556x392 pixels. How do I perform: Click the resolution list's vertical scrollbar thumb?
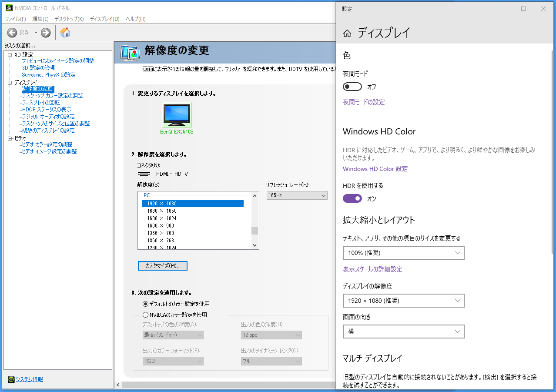click(255, 231)
